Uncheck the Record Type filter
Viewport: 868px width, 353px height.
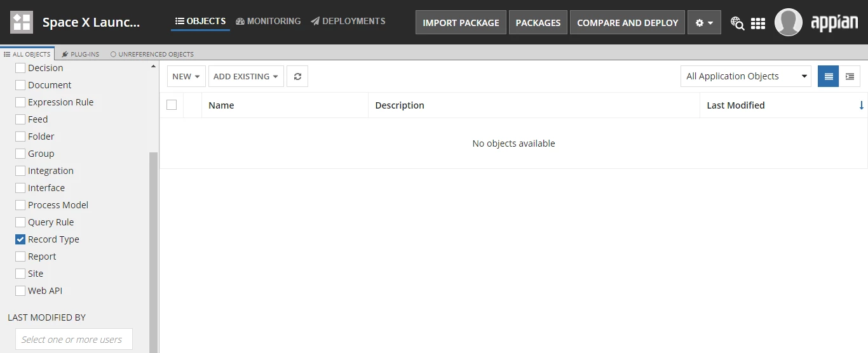pyautogui.click(x=20, y=239)
